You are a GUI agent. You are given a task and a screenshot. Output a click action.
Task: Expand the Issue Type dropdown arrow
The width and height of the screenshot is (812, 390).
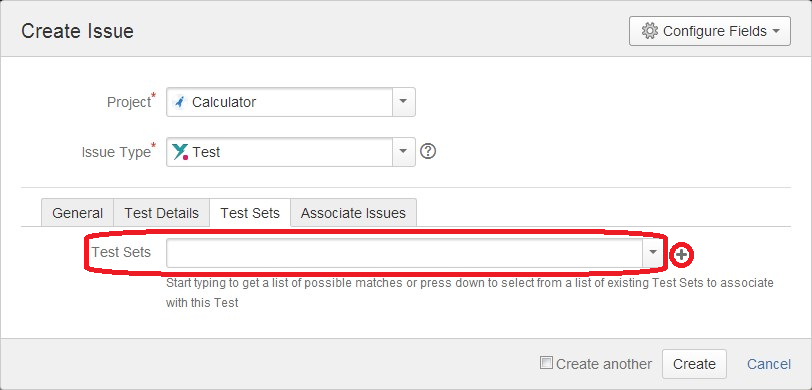point(403,152)
